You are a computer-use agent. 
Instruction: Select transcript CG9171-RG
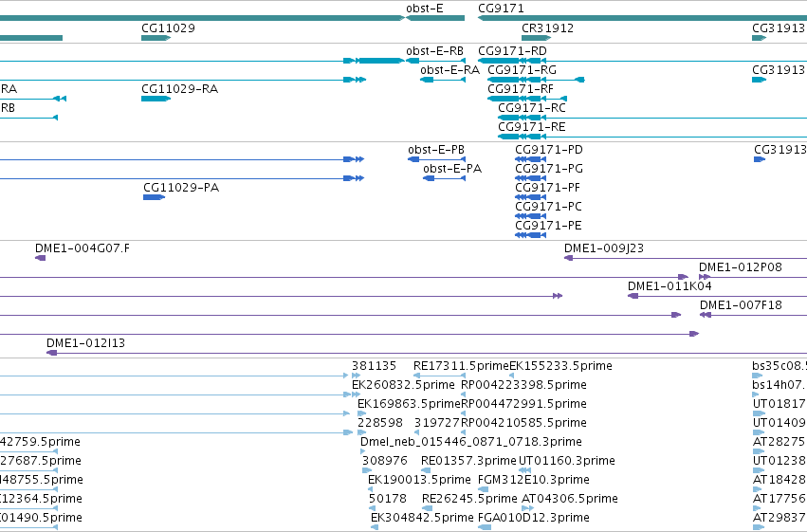(536, 80)
